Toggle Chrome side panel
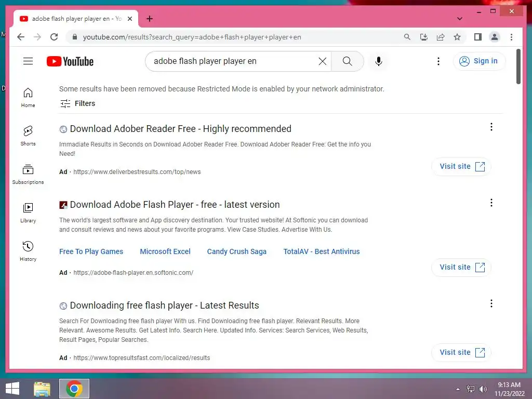The image size is (532, 399). (x=478, y=37)
